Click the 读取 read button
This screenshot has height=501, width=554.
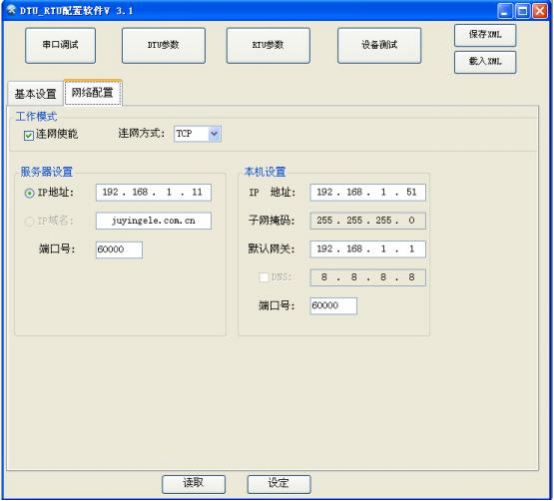point(194,484)
